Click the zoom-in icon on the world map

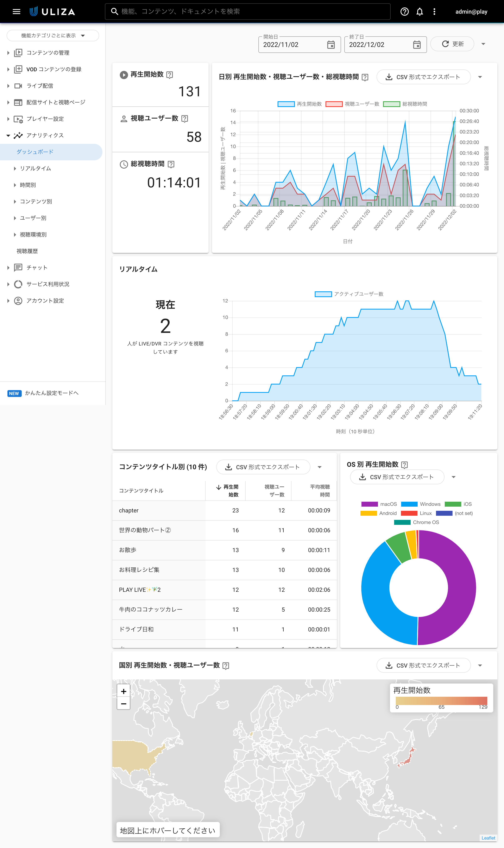(x=123, y=691)
